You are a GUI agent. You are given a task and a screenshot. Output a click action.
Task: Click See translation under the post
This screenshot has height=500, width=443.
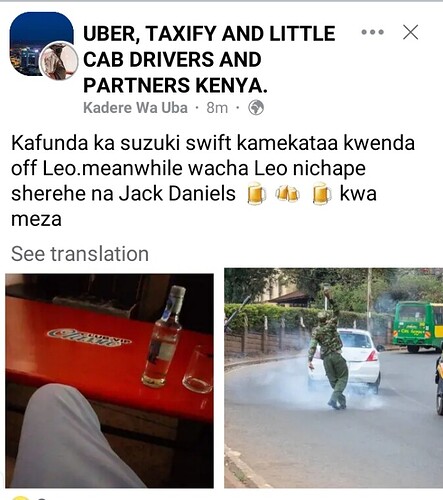pyautogui.click(x=80, y=254)
